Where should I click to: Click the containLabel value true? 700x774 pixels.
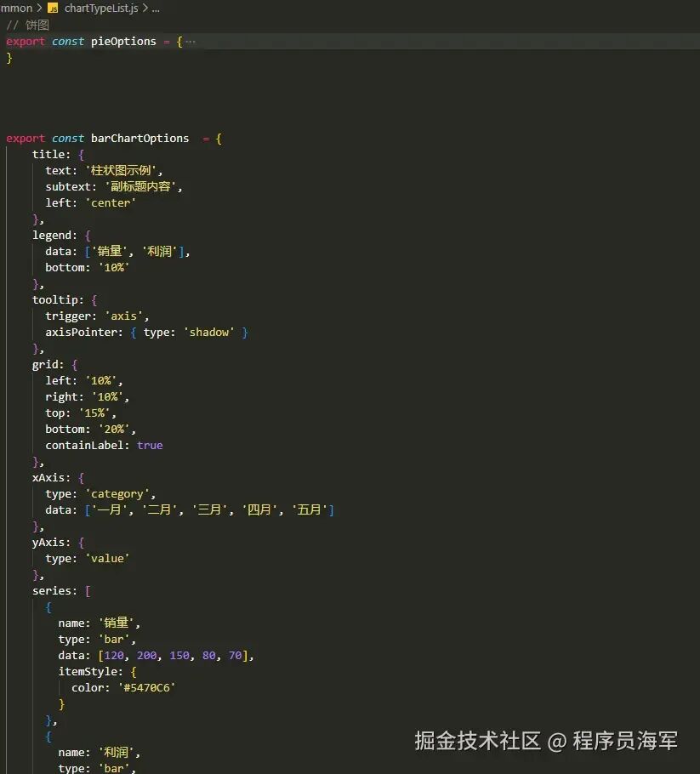coord(150,445)
